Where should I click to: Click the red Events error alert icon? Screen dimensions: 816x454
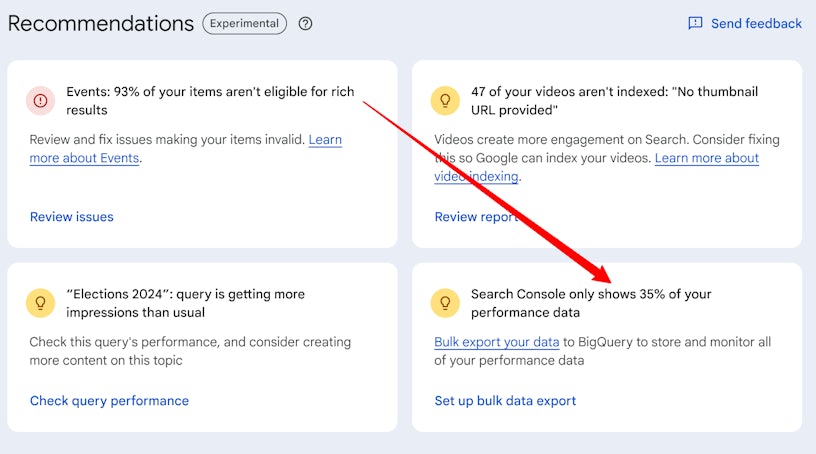point(40,100)
